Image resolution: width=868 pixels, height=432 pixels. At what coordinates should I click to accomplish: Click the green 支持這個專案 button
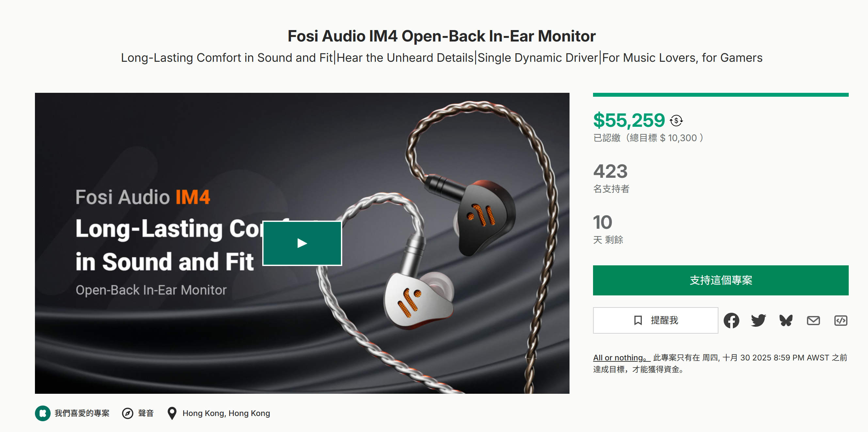coord(720,280)
